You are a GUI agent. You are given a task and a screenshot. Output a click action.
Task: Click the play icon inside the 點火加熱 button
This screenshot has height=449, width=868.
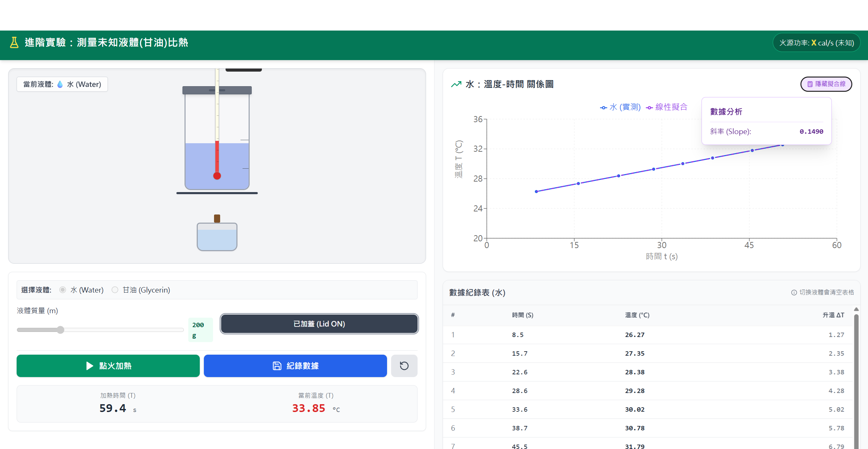[x=89, y=366]
